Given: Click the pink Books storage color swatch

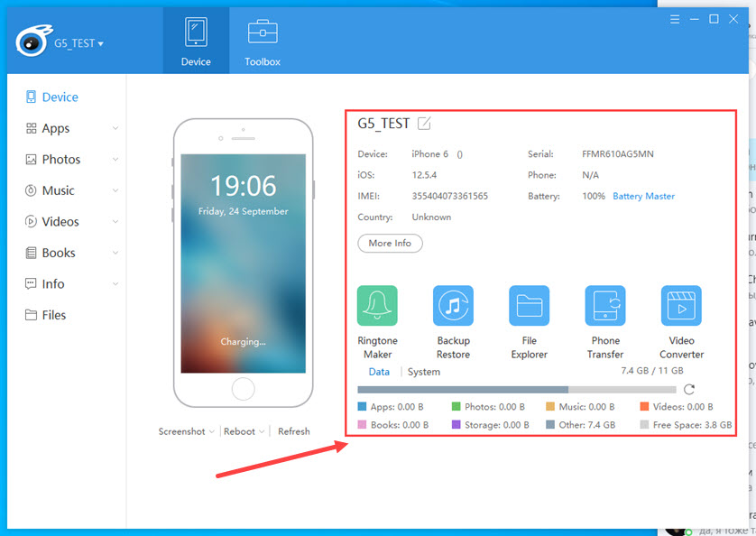Looking at the screenshot, I should click(362, 424).
